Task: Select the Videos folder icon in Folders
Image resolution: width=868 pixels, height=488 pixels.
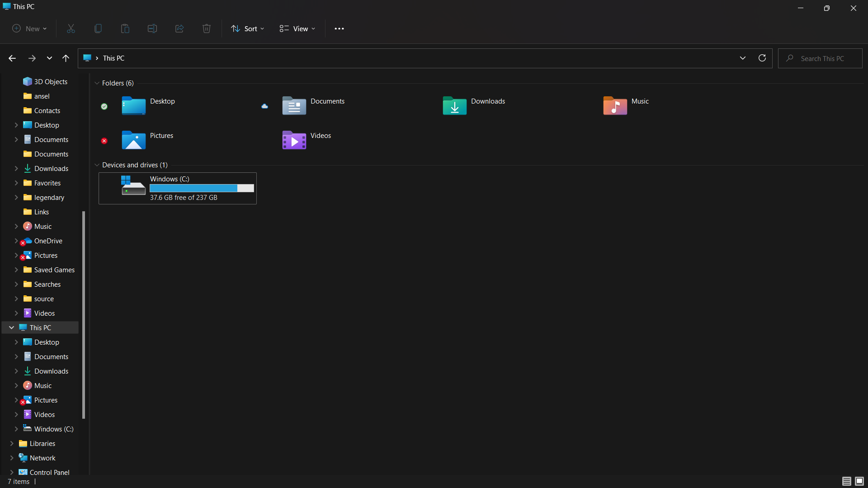Action: [294, 140]
